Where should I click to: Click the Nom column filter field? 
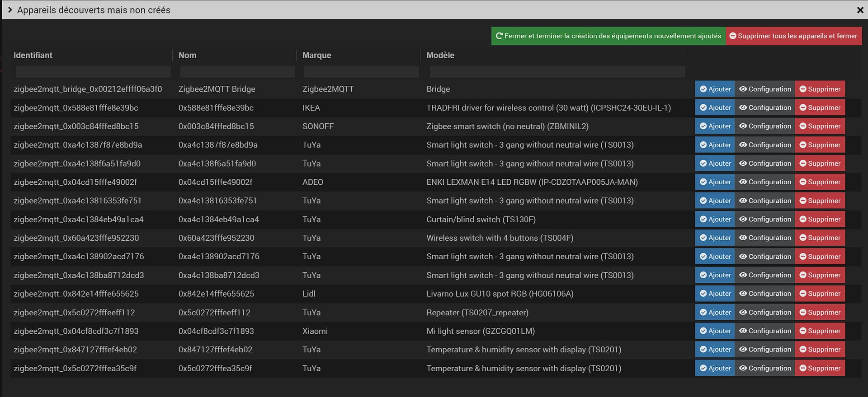(237, 72)
